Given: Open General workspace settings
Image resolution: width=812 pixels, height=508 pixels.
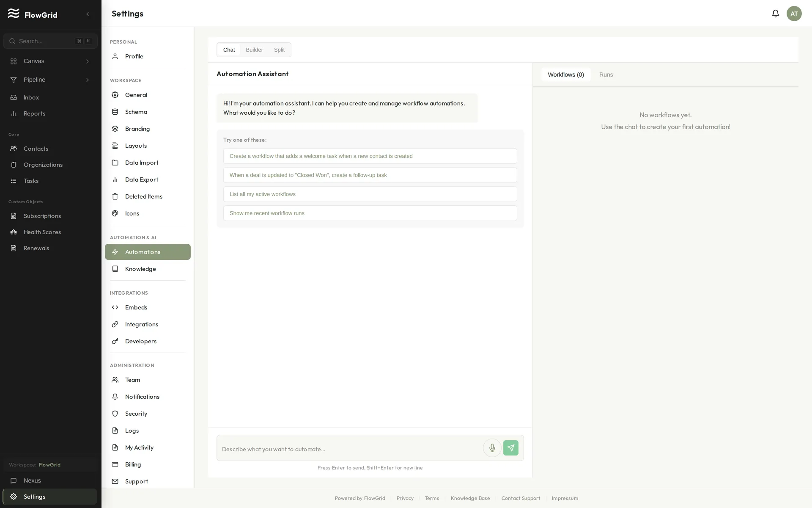Looking at the screenshot, I should 148,95.
